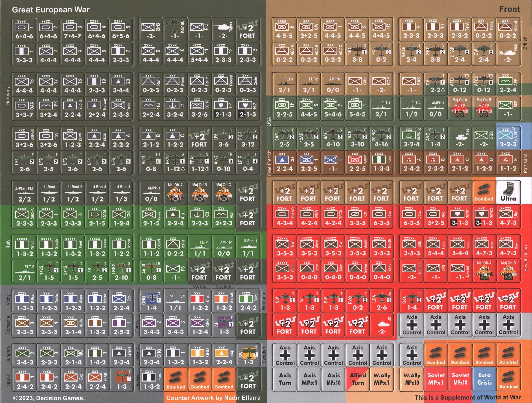Select the Axis Turn marker
The image size is (532, 403).
coord(285,379)
